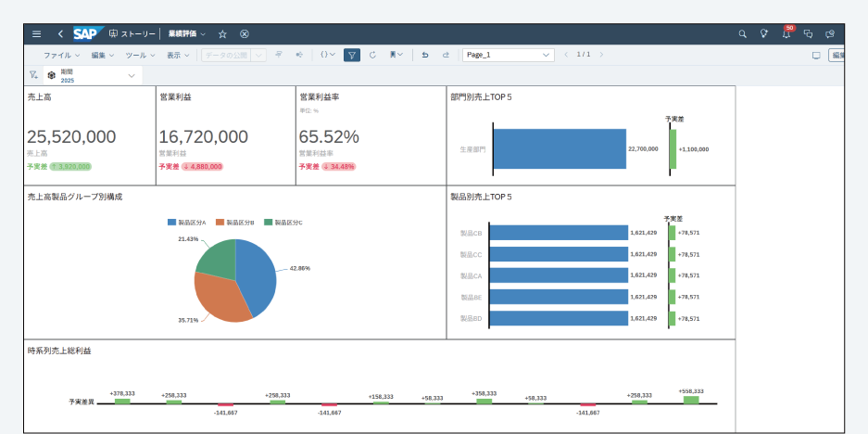Open the ツール menu
Image resolution: width=868 pixels, height=434 pixels.
pos(141,55)
